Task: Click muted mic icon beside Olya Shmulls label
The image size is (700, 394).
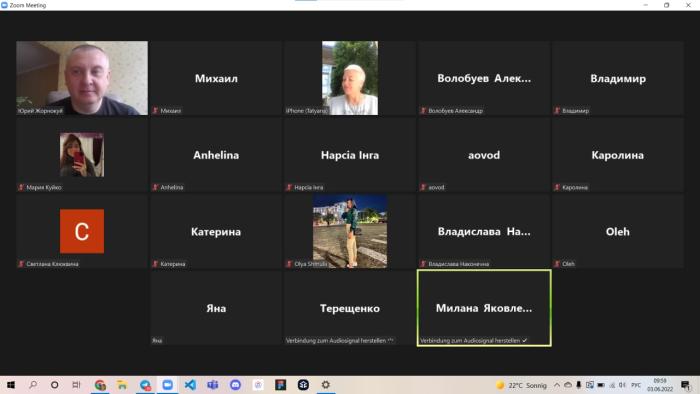Action: click(x=289, y=264)
